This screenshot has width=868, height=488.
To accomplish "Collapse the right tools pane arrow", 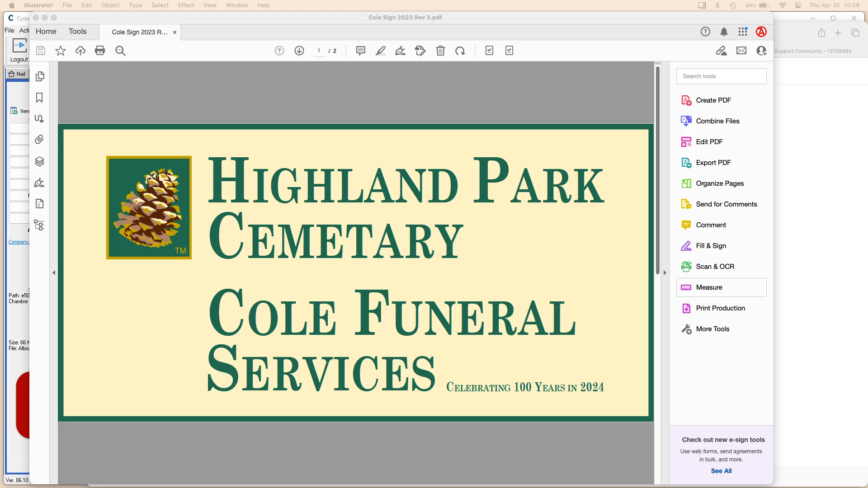I will 665,272.
